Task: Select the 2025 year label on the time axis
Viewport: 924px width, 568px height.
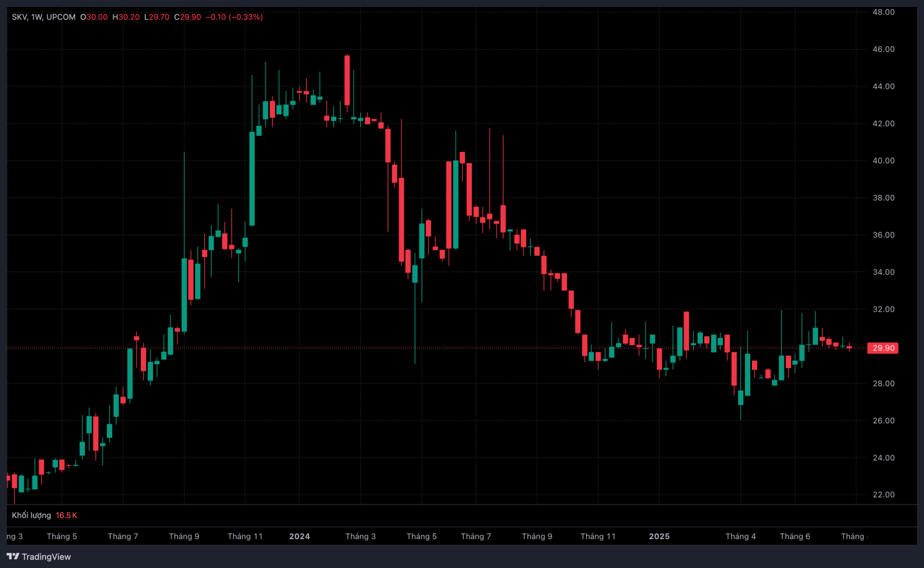Action: [x=660, y=536]
